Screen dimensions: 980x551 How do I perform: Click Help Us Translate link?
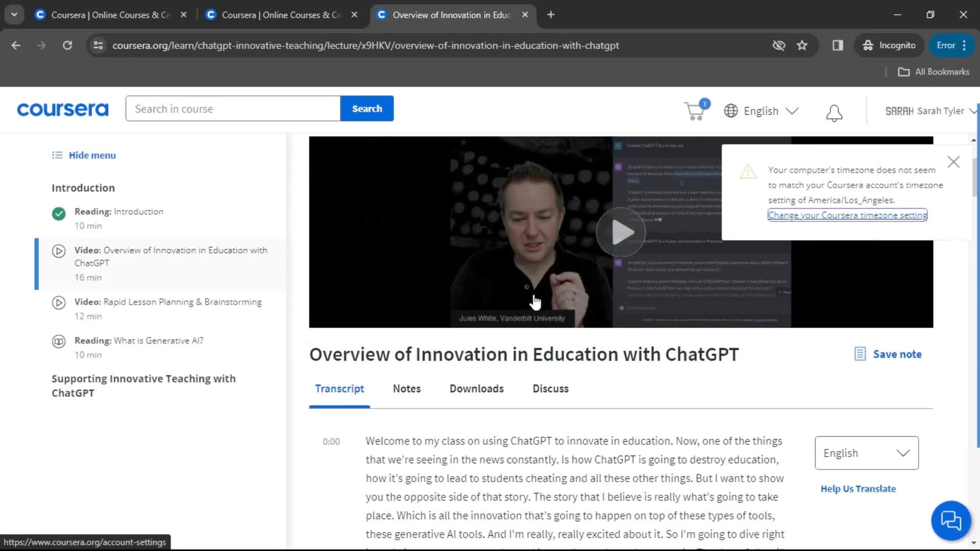point(858,489)
